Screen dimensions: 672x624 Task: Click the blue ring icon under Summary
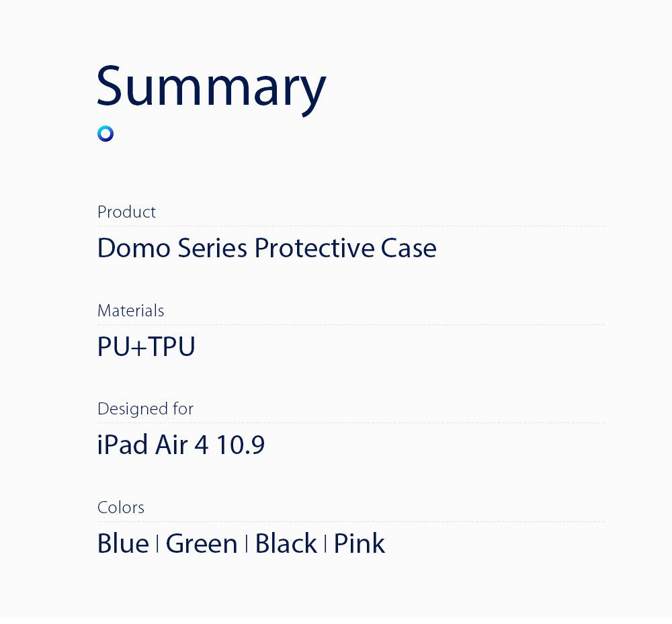pyautogui.click(x=106, y=134)
